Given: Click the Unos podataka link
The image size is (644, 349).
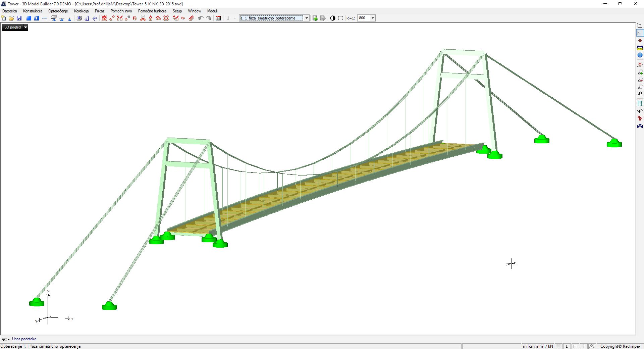Looking at the screenshot, I should coord(24,339).
